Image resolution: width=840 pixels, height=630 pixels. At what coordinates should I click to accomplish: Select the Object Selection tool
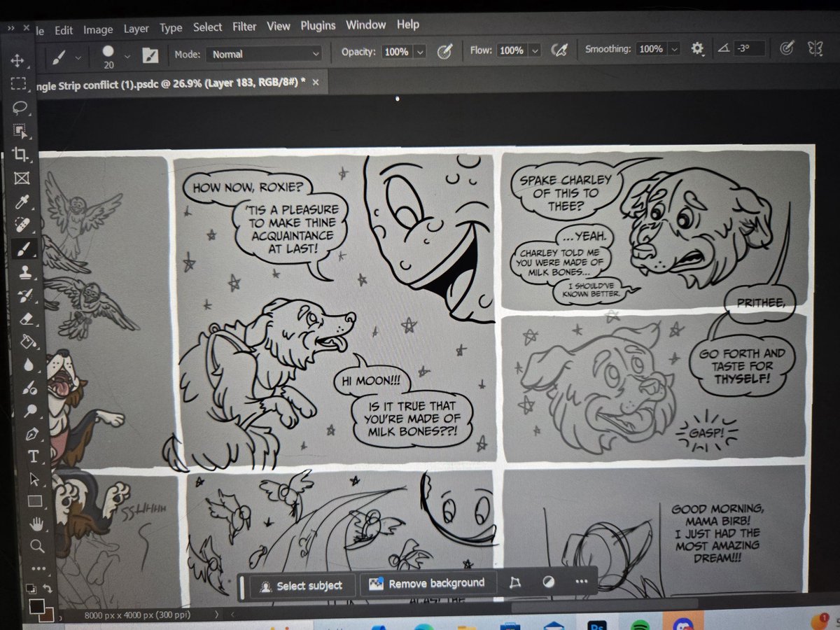click(20, 131)
